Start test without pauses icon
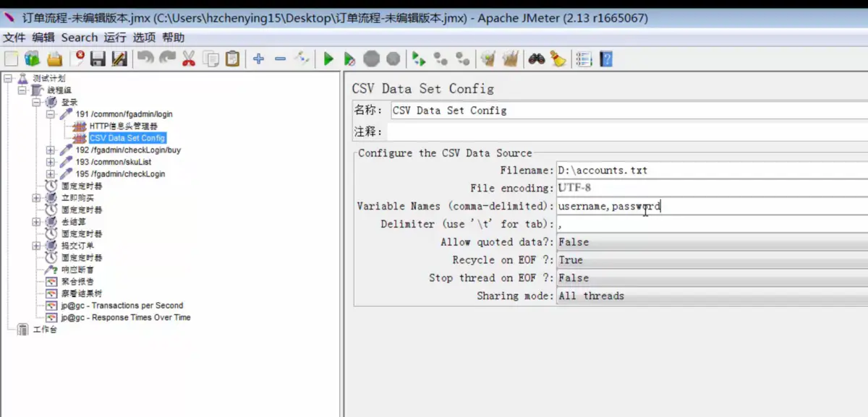Viewport: 868px width, 417px height. tap(349, 59)
